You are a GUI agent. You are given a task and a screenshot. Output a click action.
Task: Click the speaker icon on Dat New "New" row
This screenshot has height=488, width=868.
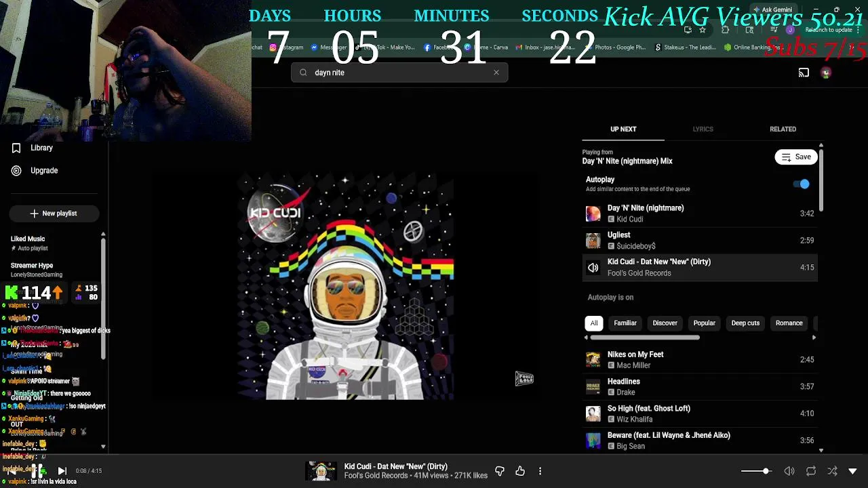pos(593,268)
